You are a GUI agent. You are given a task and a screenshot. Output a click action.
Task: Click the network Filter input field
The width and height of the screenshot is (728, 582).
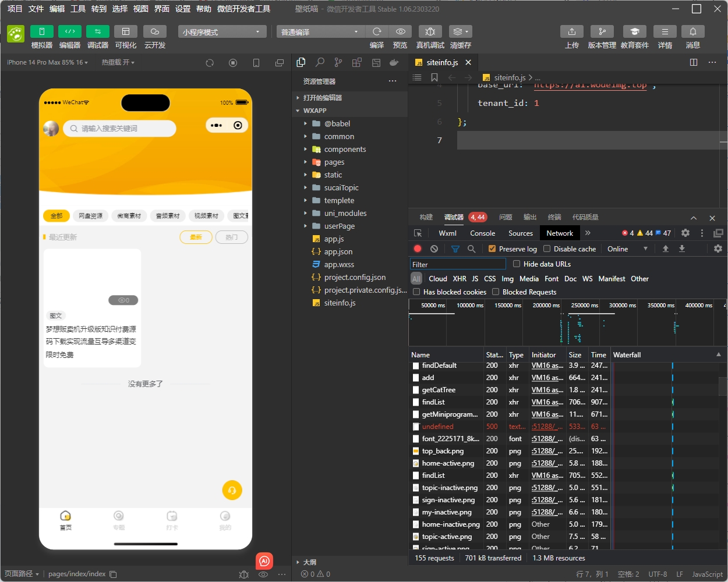[x=458, y=264]
